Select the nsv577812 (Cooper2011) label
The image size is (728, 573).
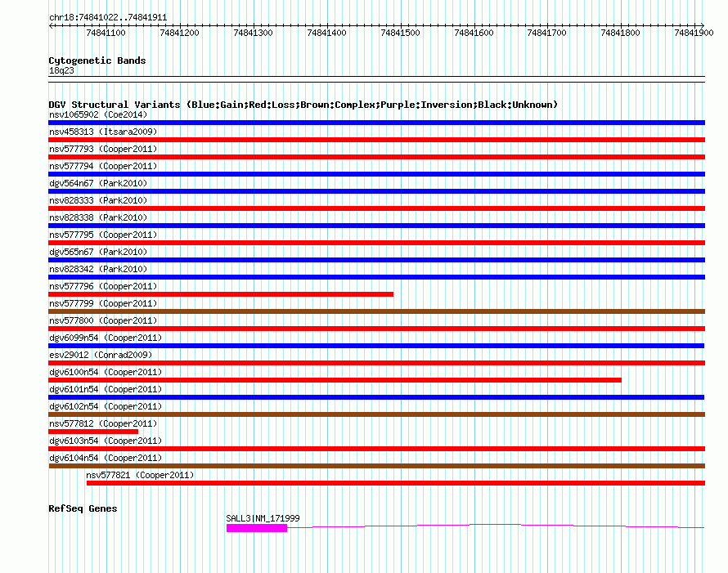point(103,423)
